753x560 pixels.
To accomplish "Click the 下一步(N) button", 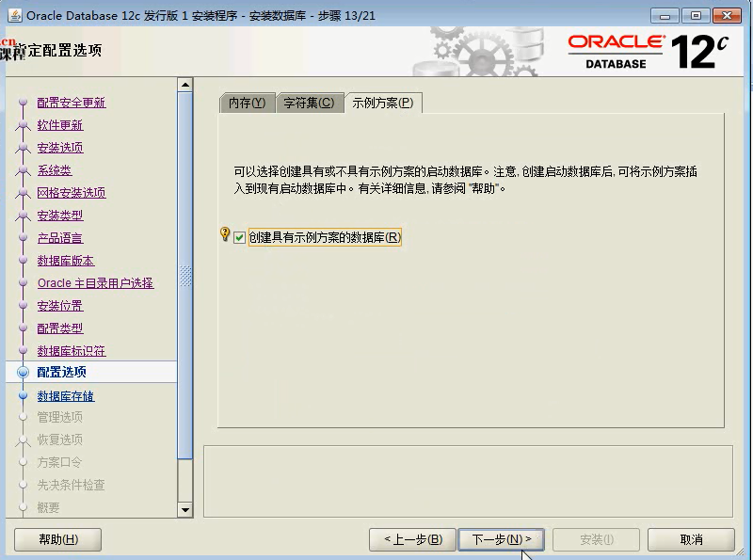I will (x=502, y=539).
